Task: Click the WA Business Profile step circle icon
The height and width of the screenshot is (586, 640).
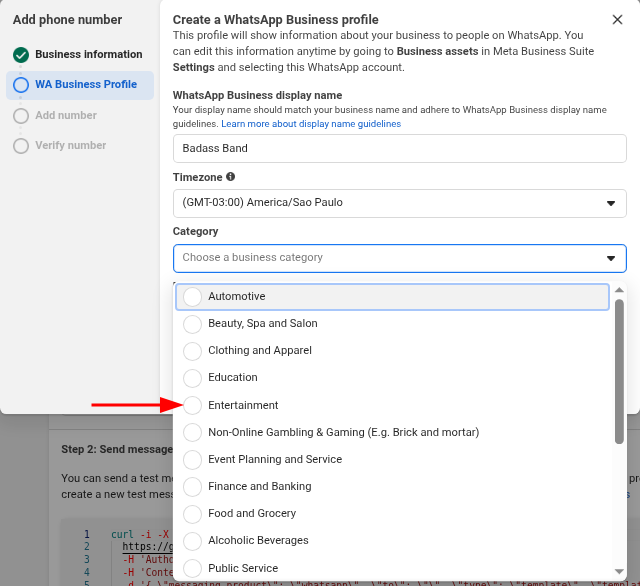Action: pyautogui.click(x=21, y=85)
